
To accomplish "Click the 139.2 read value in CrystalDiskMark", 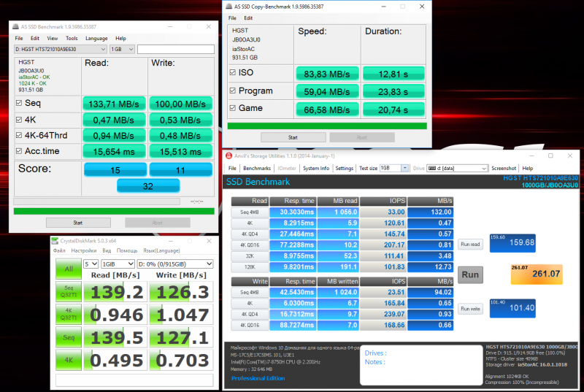I will pyautogui.click(x=116, y=292).
